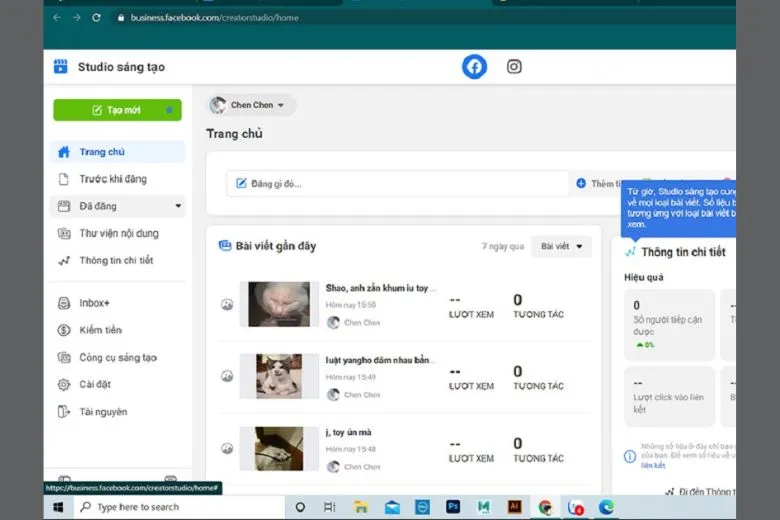Open the cat thumbnail of second post
Viewport: 780px width, 520px height.
tap(279, 376)
